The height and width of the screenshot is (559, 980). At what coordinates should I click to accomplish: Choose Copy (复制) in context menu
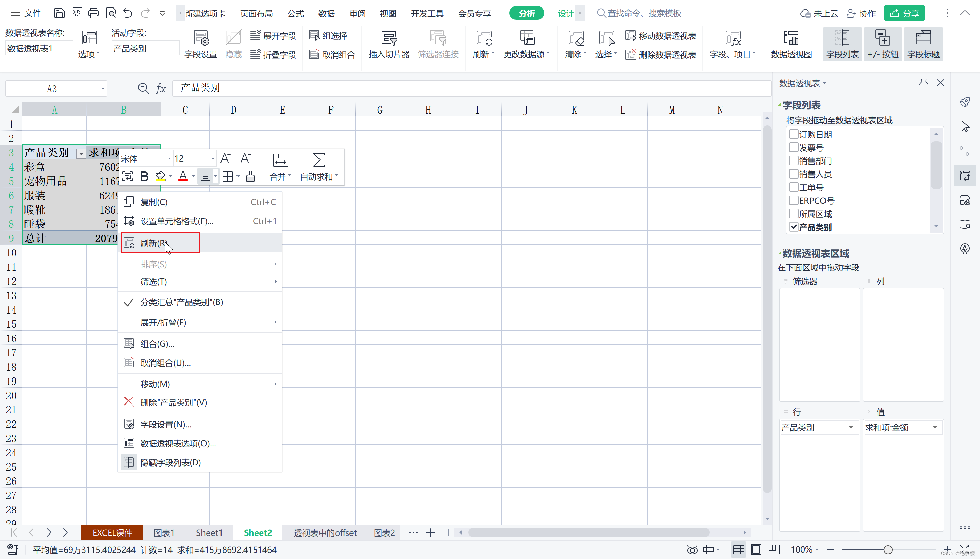200,202
